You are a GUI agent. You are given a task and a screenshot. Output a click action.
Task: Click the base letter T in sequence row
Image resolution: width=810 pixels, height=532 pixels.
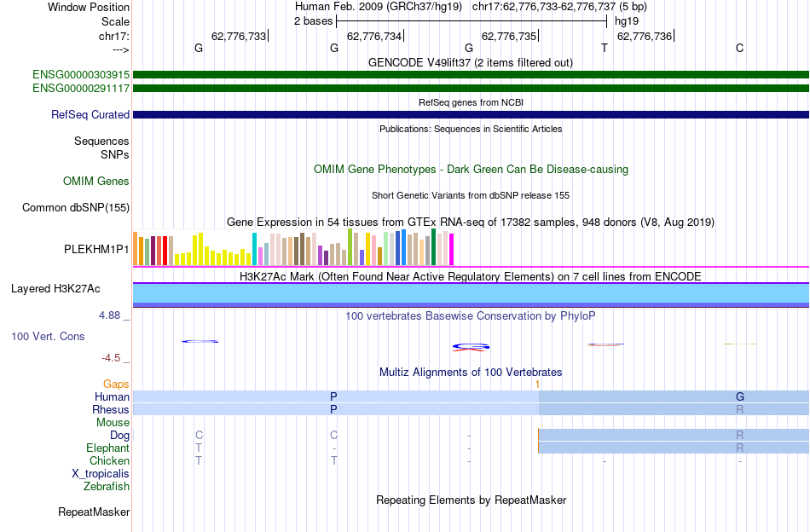(x=605, y=48)
